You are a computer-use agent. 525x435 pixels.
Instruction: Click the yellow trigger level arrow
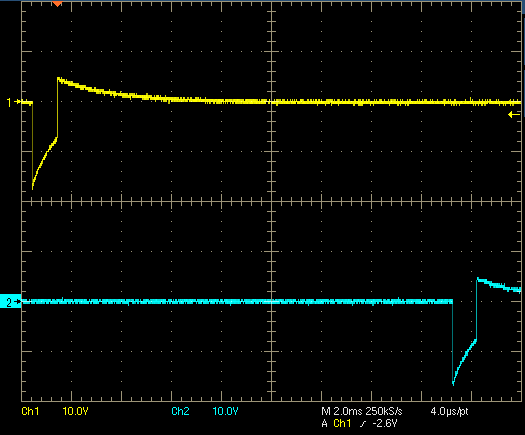pos(514,115)
